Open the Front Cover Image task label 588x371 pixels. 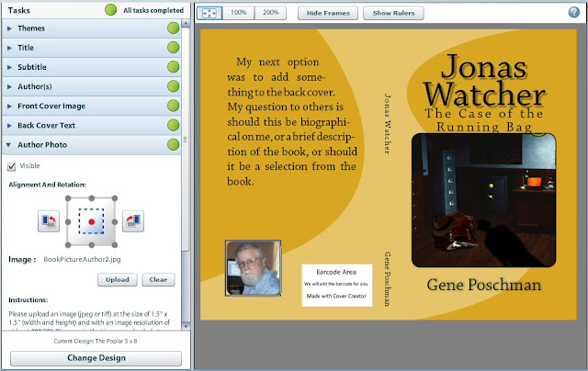(51, 106)
